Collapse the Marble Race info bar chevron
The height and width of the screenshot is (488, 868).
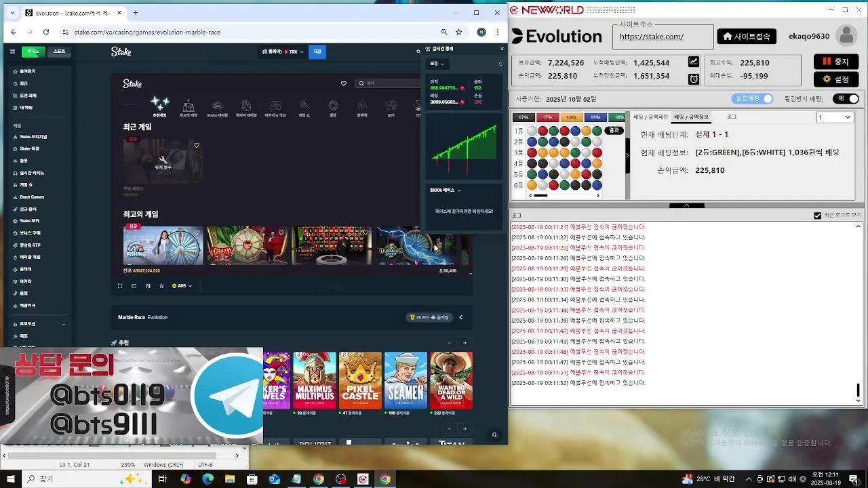461,317
